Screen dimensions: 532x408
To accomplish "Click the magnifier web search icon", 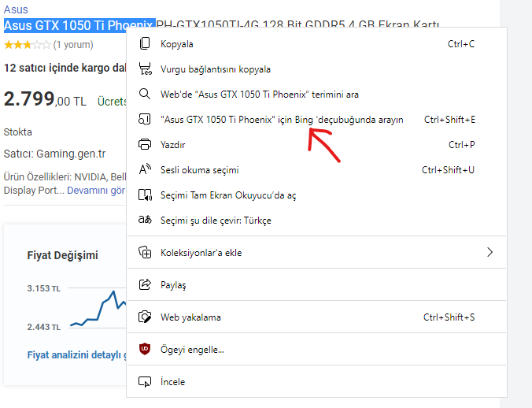I will (145, 94).
